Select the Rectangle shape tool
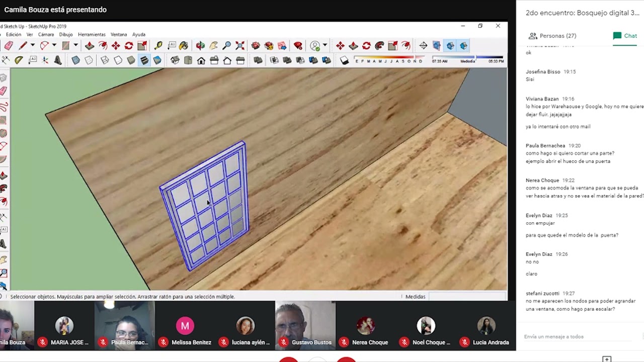Viewport: 644px width, 362px height. [65, 46]
